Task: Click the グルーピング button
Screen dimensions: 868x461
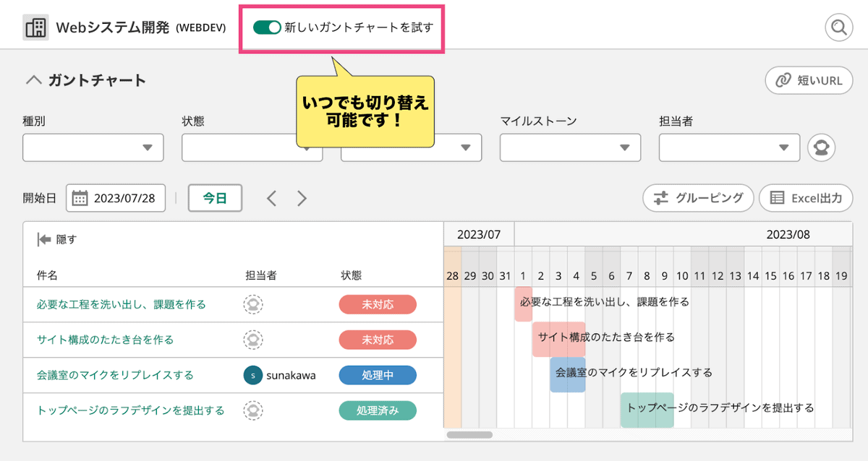Action: click(x=698, y=198)
